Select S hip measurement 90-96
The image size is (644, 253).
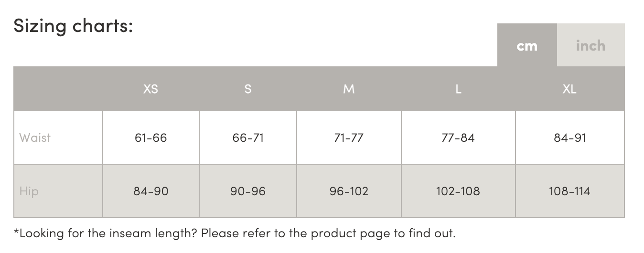click(247, 191)
